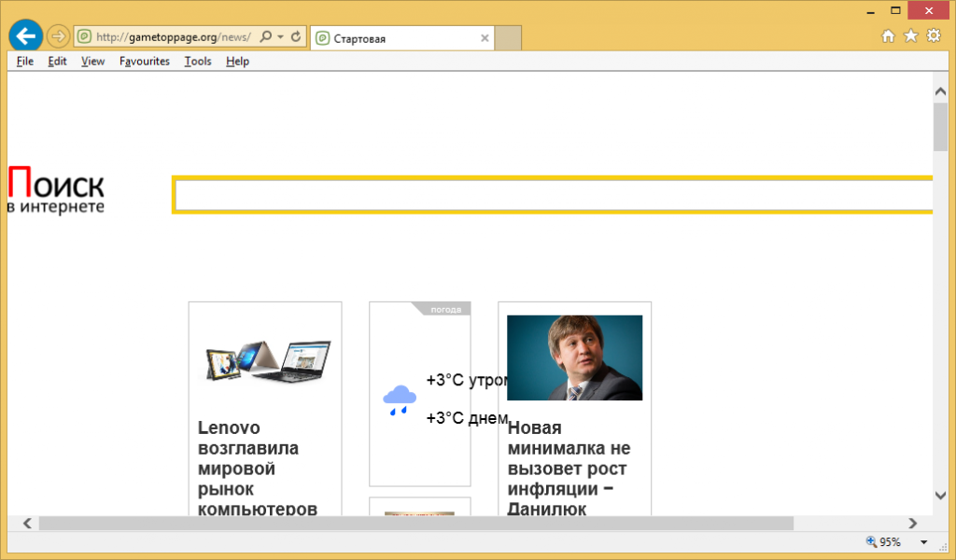Click the laptops thumbnail image

point(268,361)
